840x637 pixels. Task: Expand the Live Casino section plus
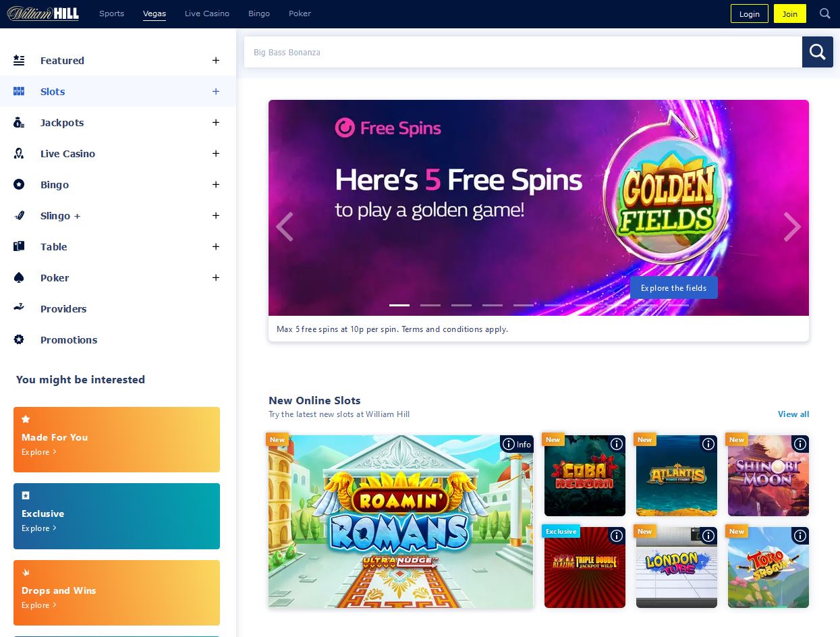[216, 154]
